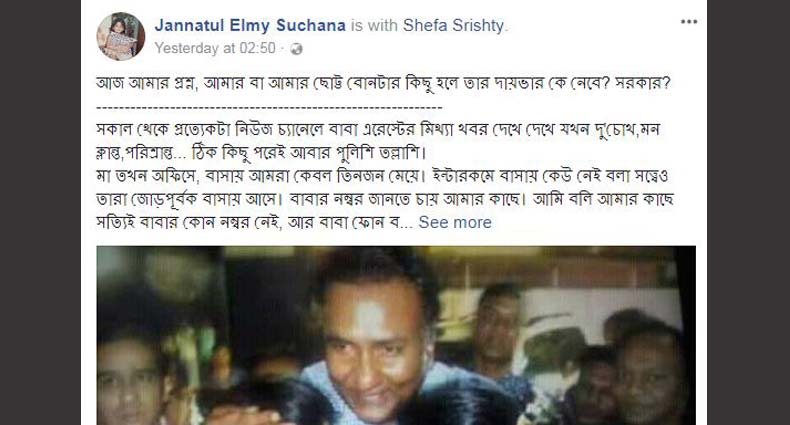Click the line beginning মা তখন অফিসে
790x425 pixels.
(382, 176)
